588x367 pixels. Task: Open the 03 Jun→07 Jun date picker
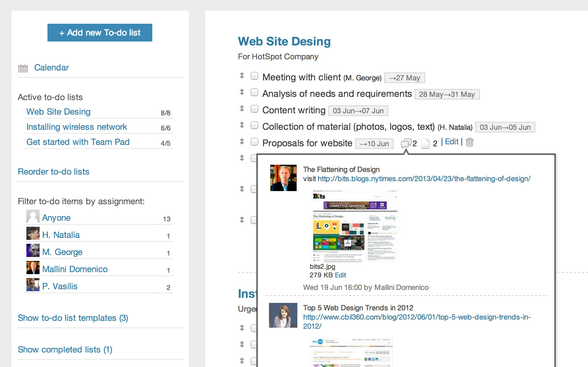(358, 111)
